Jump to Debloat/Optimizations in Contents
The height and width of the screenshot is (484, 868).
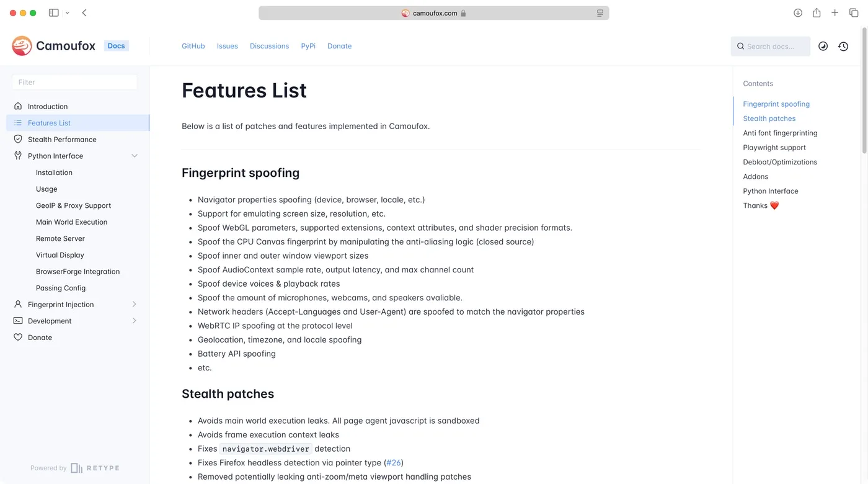click(x=780, y=162)
